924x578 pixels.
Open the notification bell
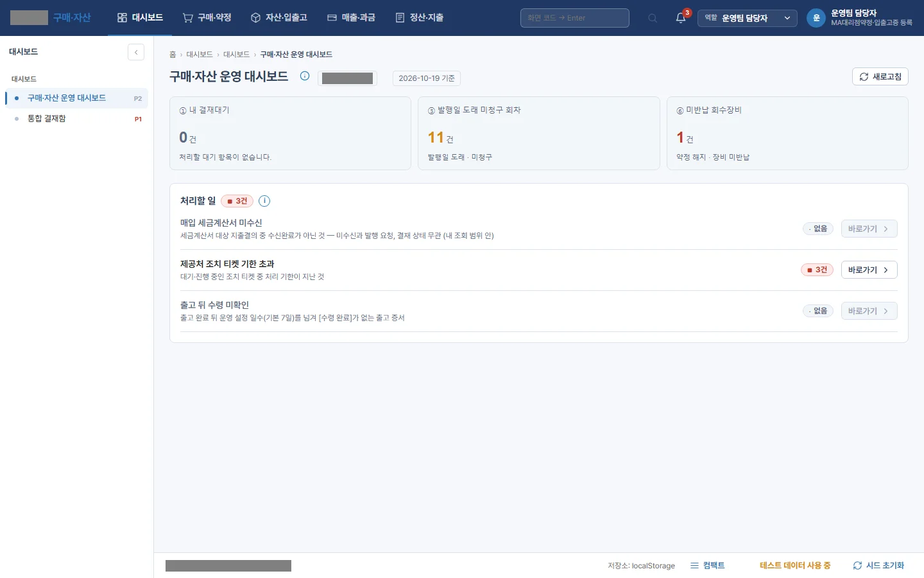681,18
